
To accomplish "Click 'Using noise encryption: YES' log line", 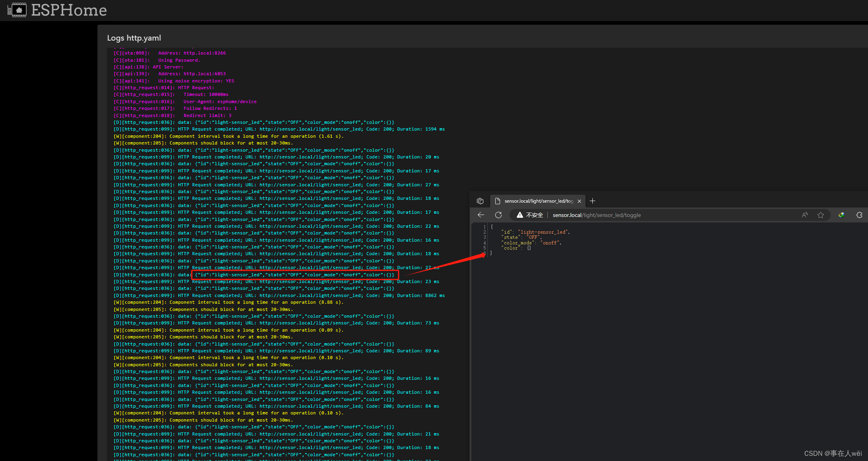I will pos(174,81).
